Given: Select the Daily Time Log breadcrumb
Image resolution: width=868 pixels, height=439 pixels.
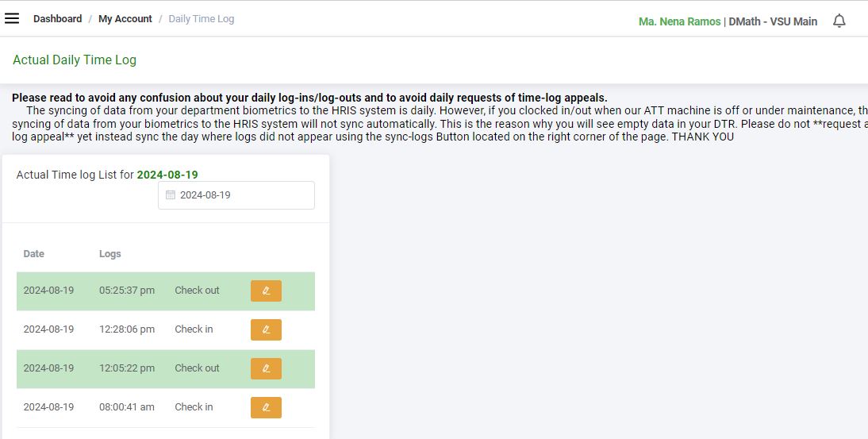Looking at the screenshot, I should pos(201,19).
